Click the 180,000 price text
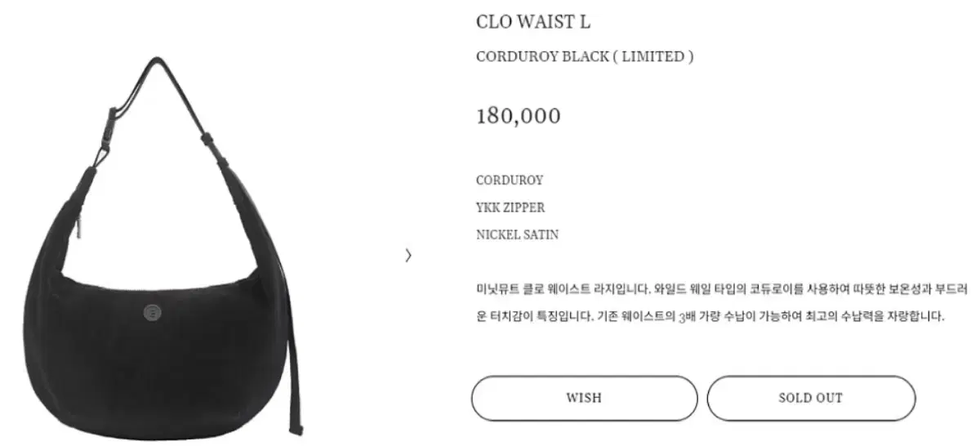The height and width of the screenshot is (446, 980). 519,116
